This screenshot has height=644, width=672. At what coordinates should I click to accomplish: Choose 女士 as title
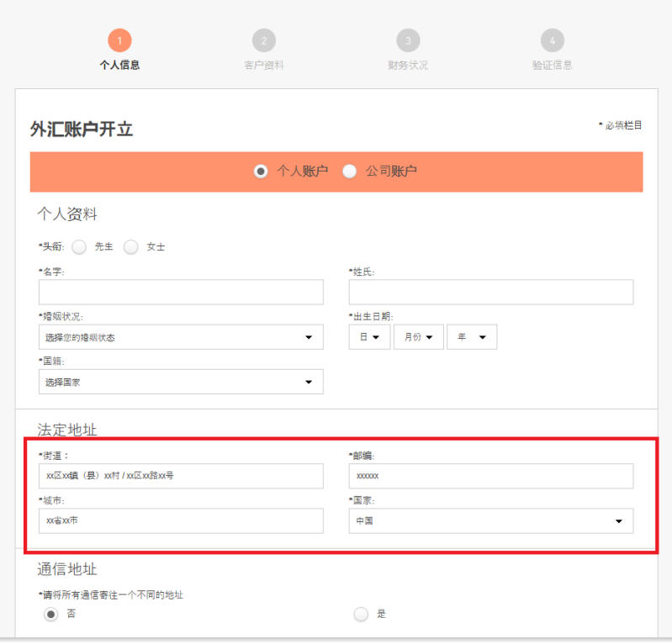130,247
